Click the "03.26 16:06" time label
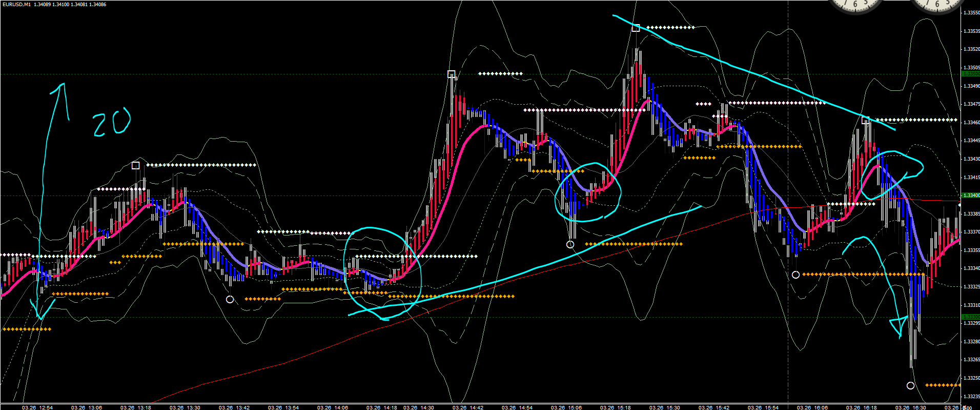The width and height of the screenshot is (980, 410). pyautogui.click(x=812, y=407)
